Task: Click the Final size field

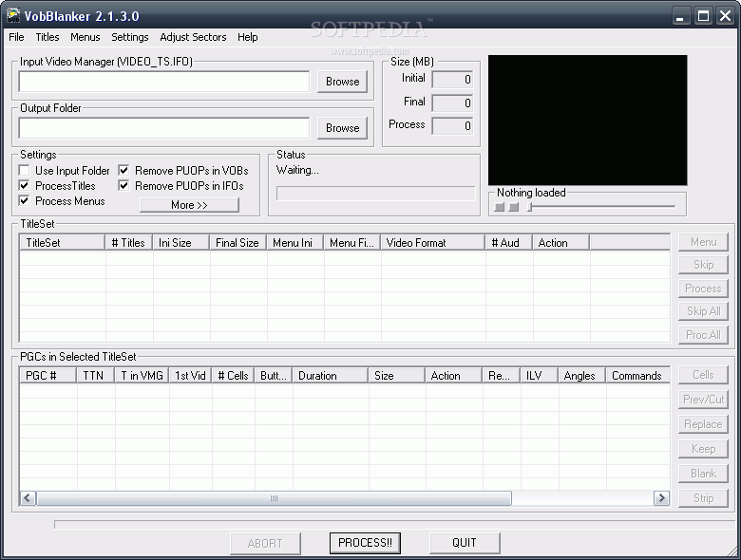Action: (x=452, y=103)
